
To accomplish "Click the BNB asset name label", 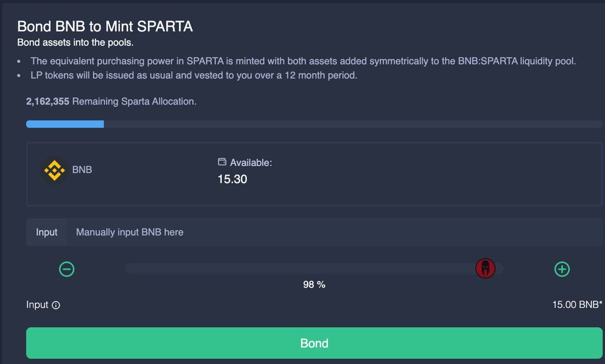I will tap(82, 170).
